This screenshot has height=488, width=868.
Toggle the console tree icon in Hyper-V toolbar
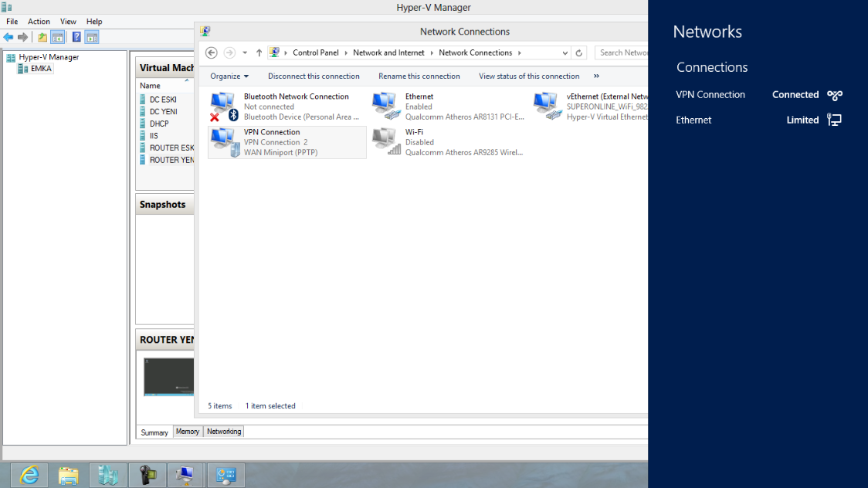click(x=58, y=37)
